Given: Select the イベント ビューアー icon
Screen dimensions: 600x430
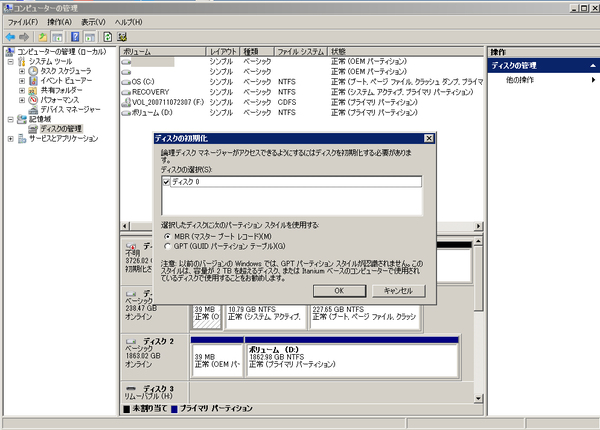Looking at the screenshot, I should click(33, 80).
